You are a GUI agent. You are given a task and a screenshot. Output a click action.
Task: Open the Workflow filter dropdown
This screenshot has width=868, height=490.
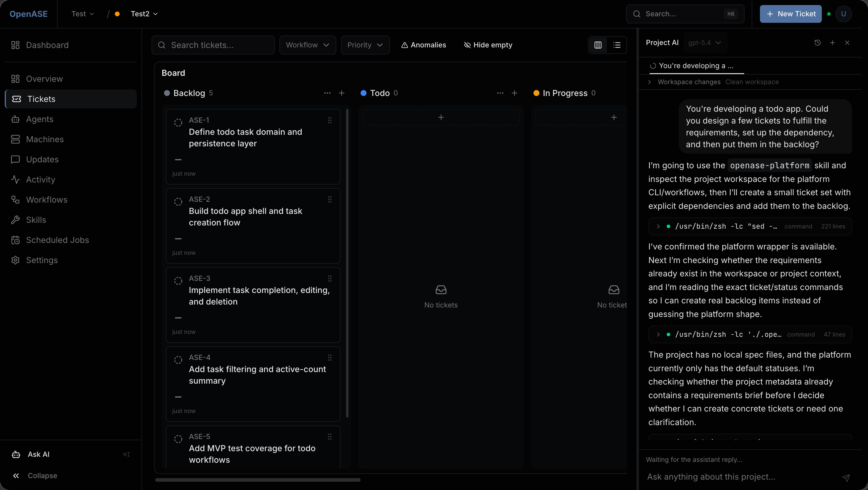[x=308, y=45]
